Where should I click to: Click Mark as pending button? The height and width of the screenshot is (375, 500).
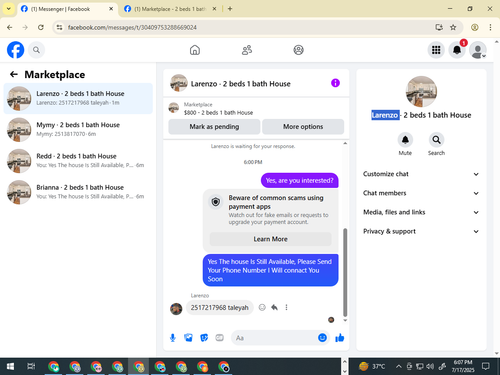click(214, 127)
